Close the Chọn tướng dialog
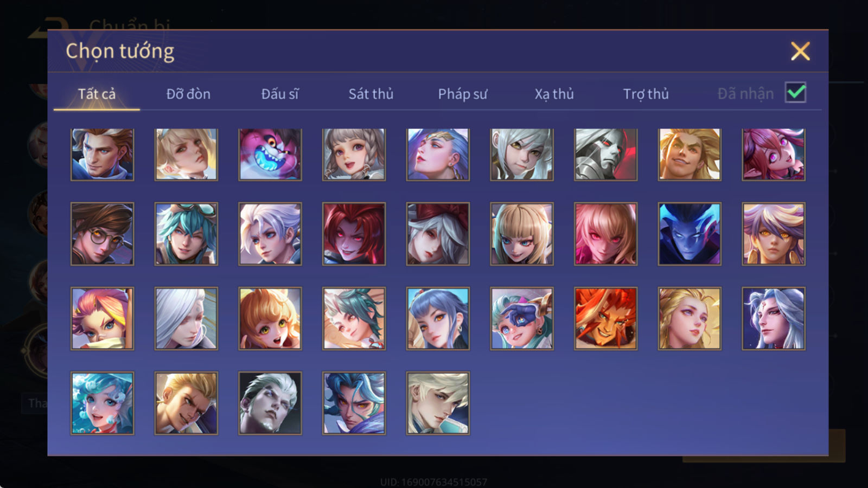The height and width of the screenshot is (488, 868). 800,51
